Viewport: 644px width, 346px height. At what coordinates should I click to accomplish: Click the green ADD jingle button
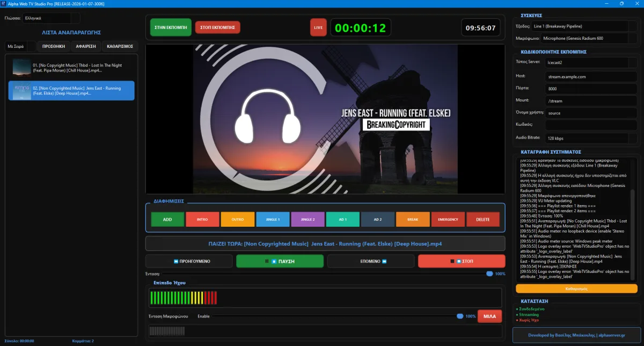coord(167,219)
